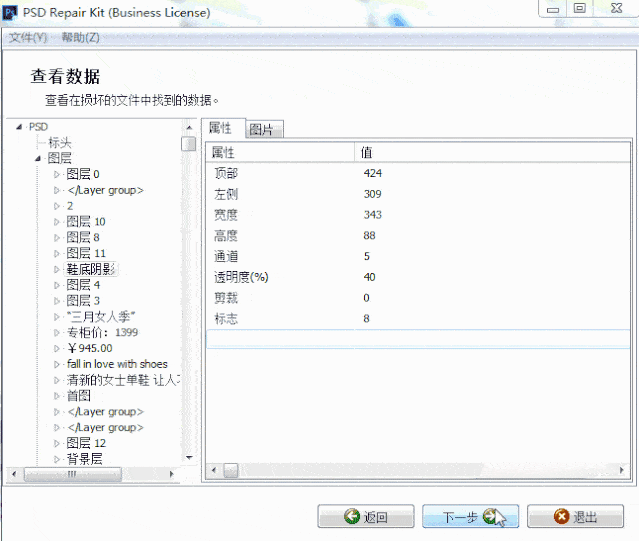Expand the 图层 11 node
The width and height of the screenshot is (639, 541).
tap(57, 253)
